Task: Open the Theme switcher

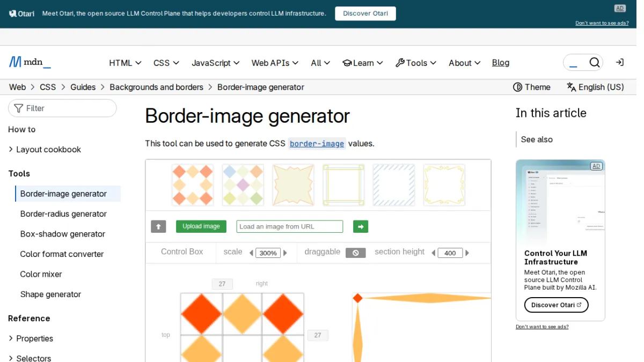Action: click(532, 87)
